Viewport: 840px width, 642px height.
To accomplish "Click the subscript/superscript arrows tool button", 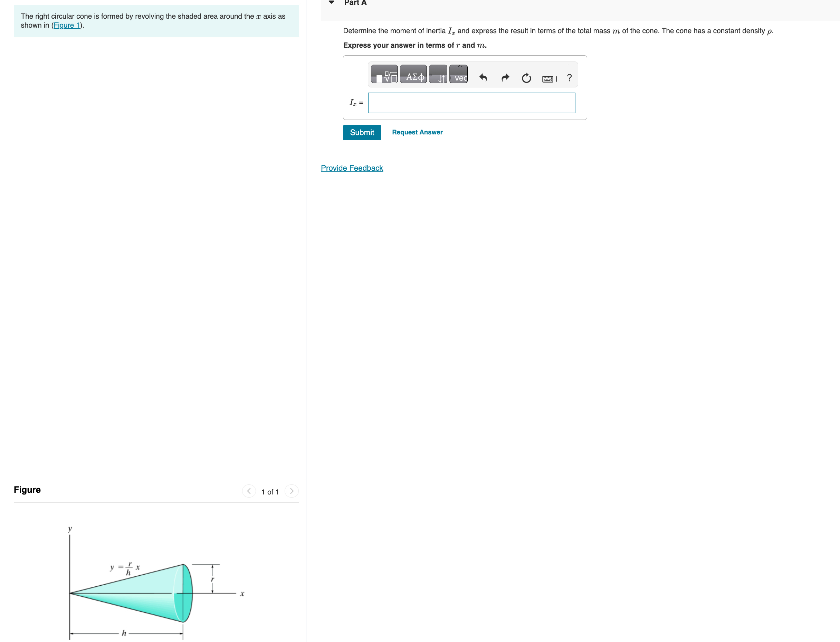I will pos(438,74).
